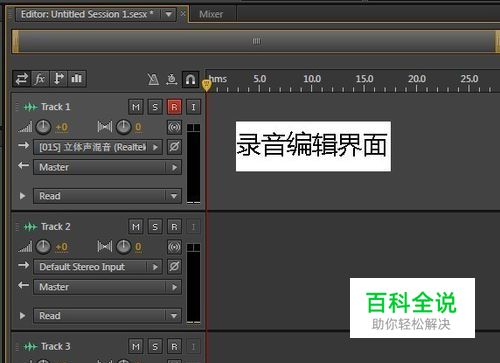500x363 pixels.
Task: Mute Track 1
Action: (x=136, y=107)
